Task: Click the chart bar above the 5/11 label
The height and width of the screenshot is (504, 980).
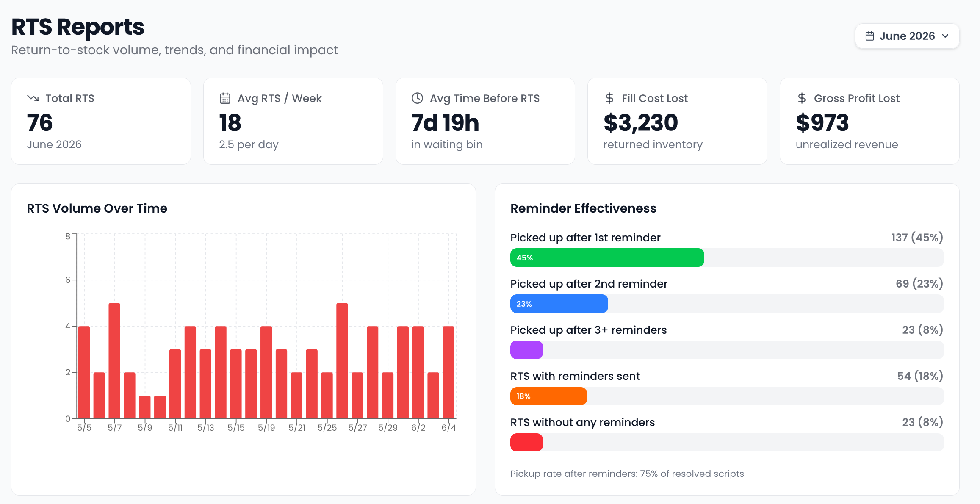Action: 175,384
